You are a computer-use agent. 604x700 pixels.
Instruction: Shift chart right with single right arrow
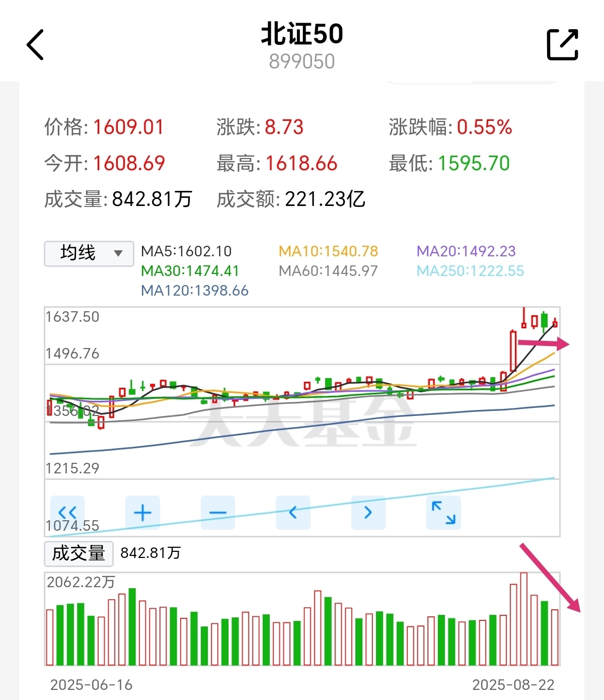(368, 513)
